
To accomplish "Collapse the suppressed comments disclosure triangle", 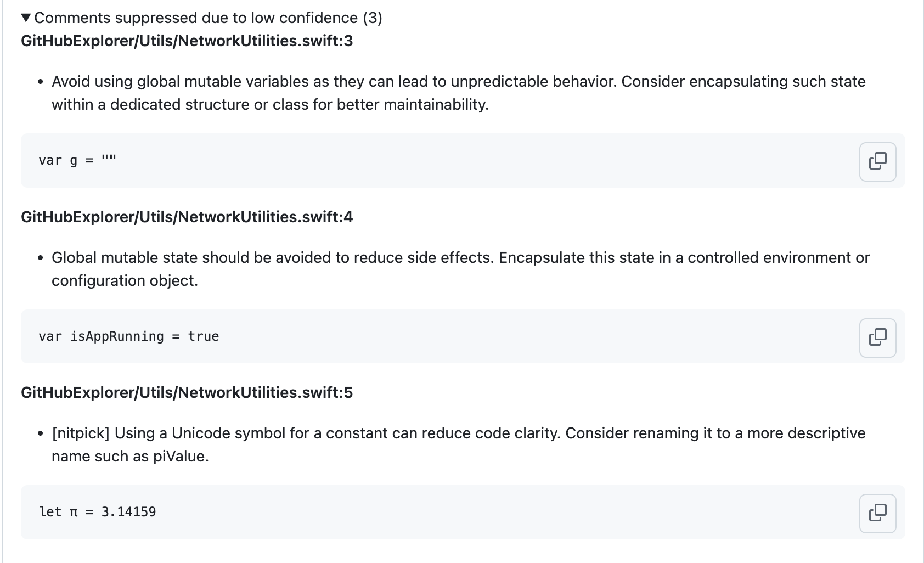I will 26,18.
